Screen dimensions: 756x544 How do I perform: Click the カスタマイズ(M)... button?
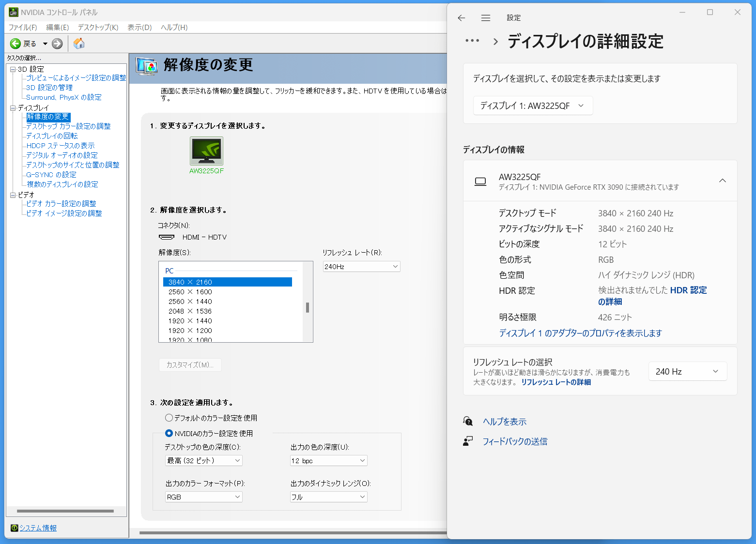tap(190, 365)
